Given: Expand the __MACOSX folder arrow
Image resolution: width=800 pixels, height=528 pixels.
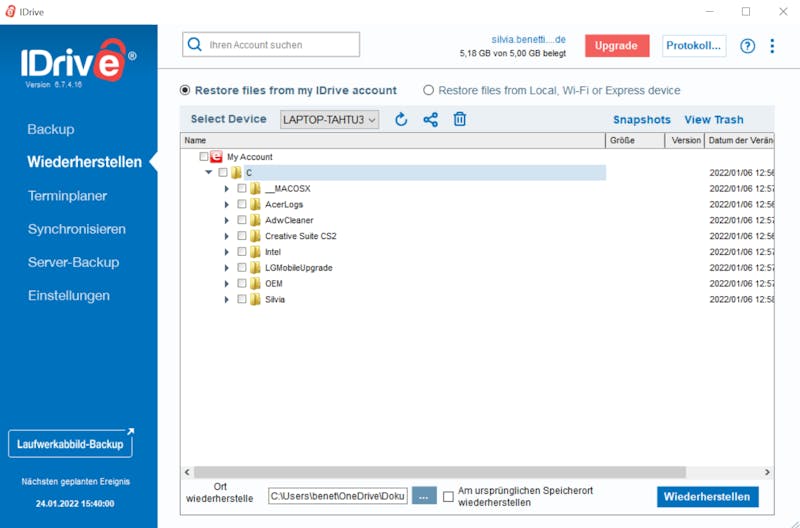Looking at the screenshot, I should (227, 189).
